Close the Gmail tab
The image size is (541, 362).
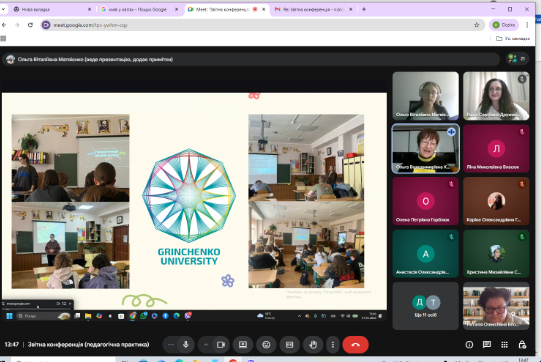351,9
